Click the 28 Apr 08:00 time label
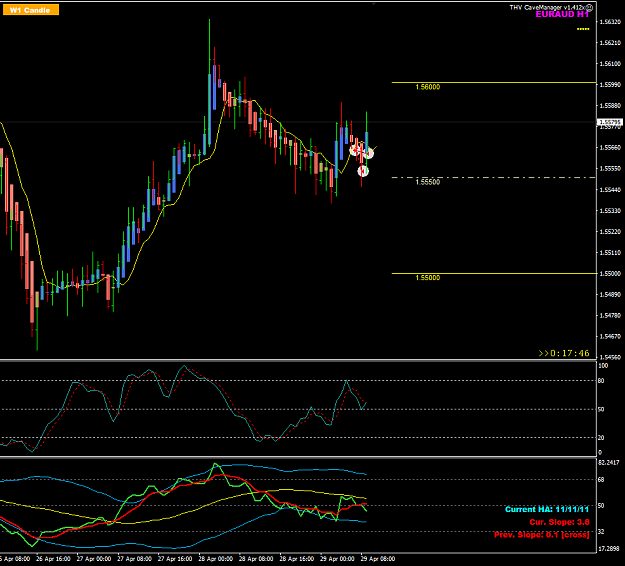Viewport: 625px width, 566px height. point(256,559)
